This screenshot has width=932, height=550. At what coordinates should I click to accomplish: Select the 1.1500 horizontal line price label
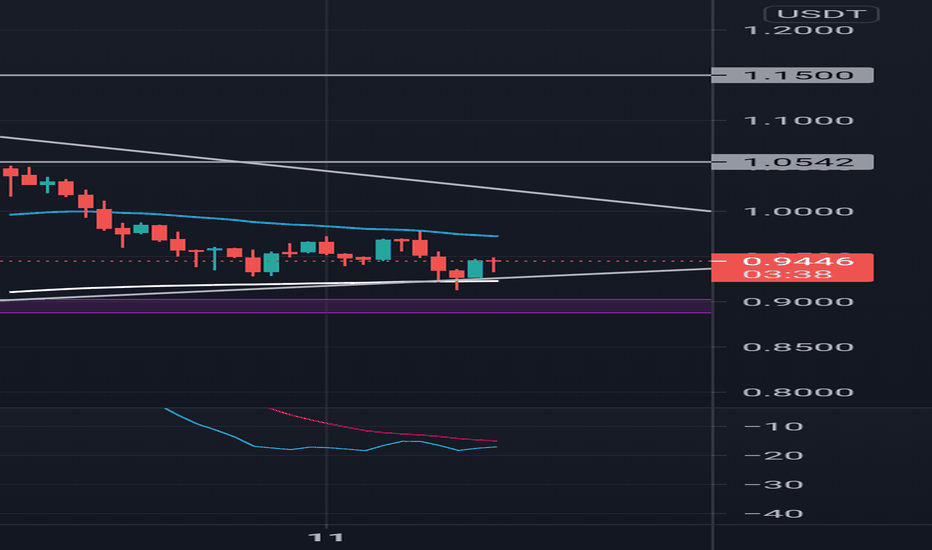pyautogui.click(x=792, y=76)
